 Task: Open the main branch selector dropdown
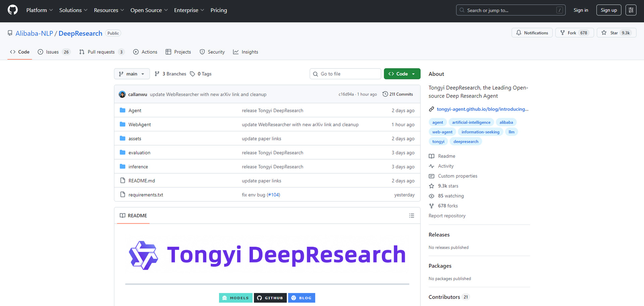[132, 74]
